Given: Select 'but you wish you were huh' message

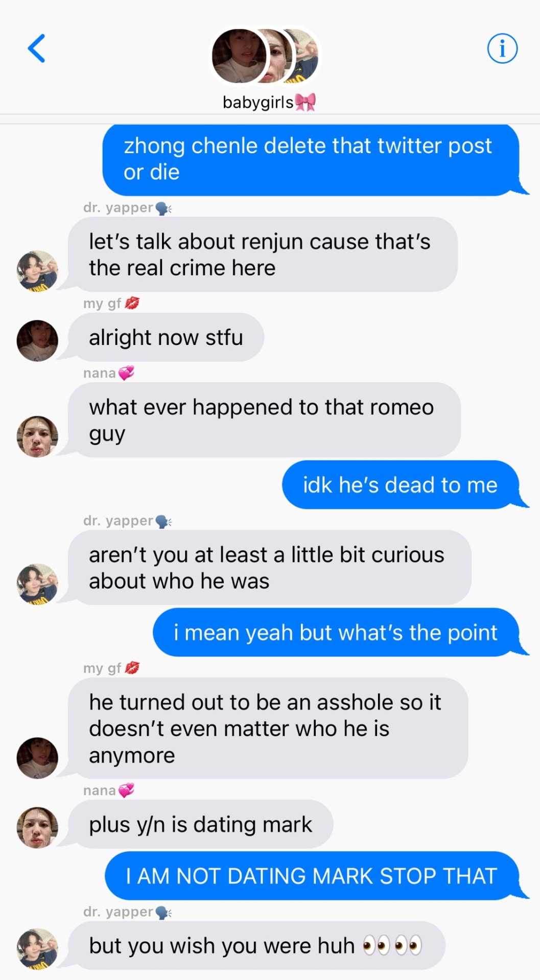Looking at the screenshot, I should (256, 945).
